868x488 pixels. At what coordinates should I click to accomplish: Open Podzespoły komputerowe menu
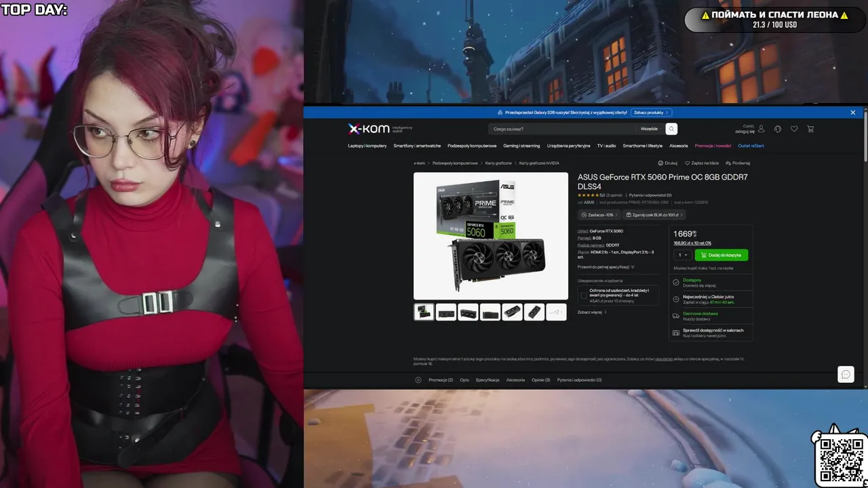click(x=472, y=146)
